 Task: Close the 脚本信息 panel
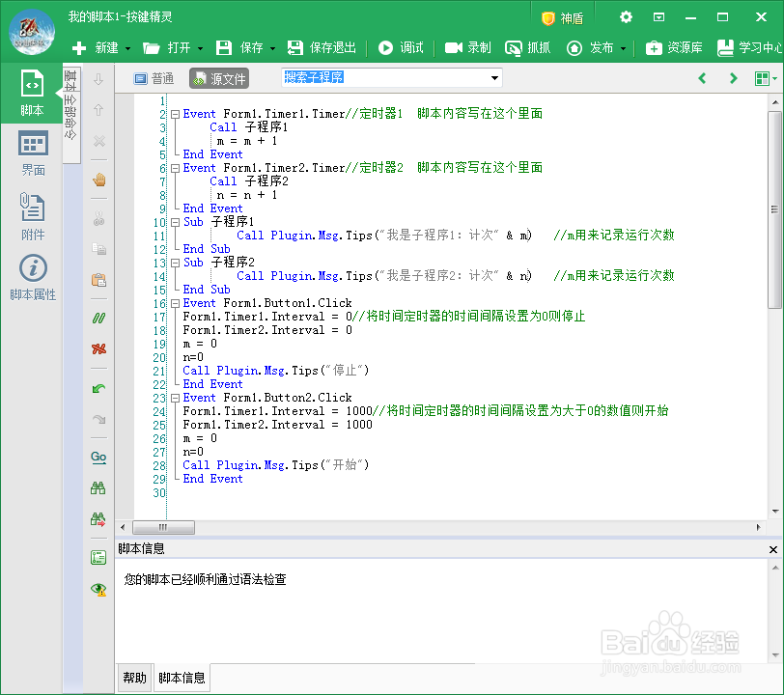(x=773, y=549)
